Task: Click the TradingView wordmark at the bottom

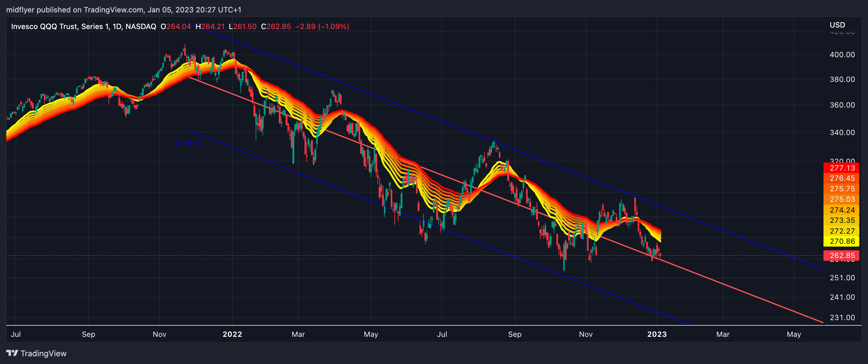Action: pyautogui.click(x=44, y=353)
